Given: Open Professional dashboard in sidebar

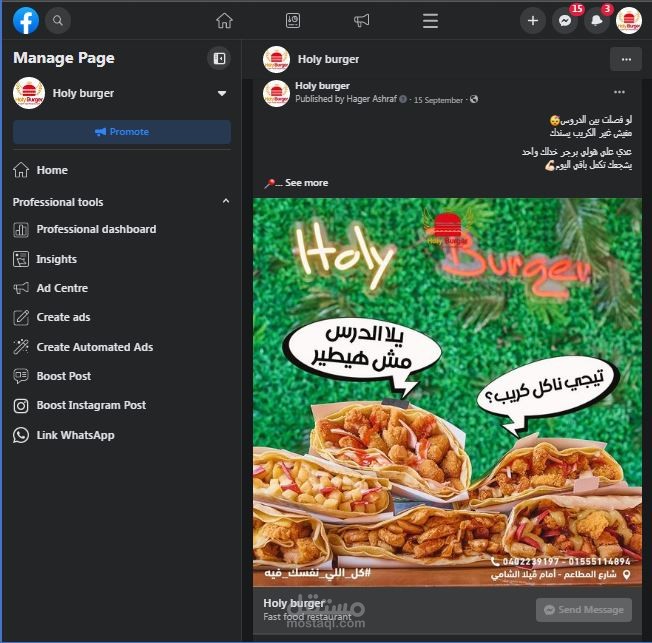Looking at the screenshot, I should click(x=122, y=229).
